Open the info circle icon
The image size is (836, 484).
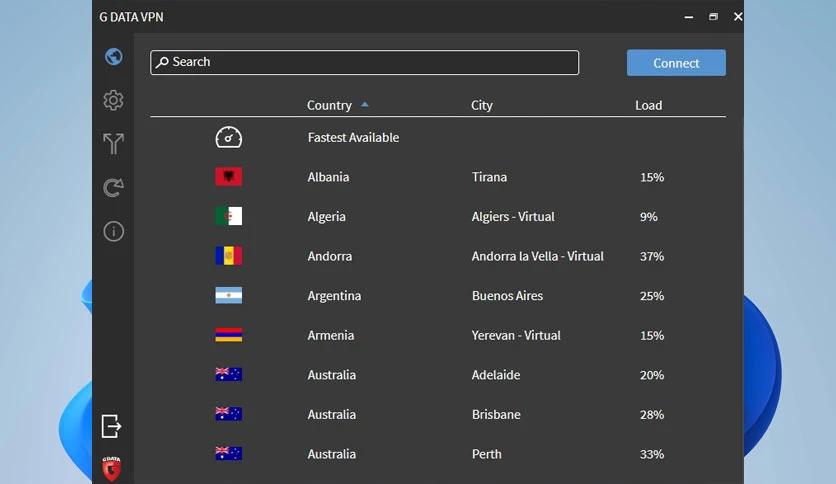114,231
